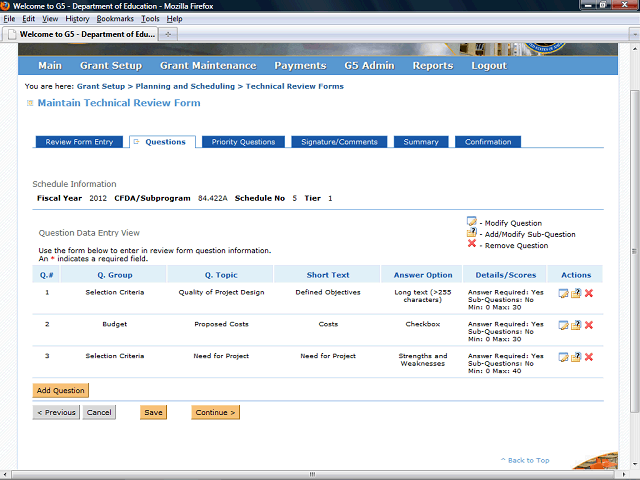
Task: Modify question 1 Defined Objectives
Action: click(x=563, y=293)
